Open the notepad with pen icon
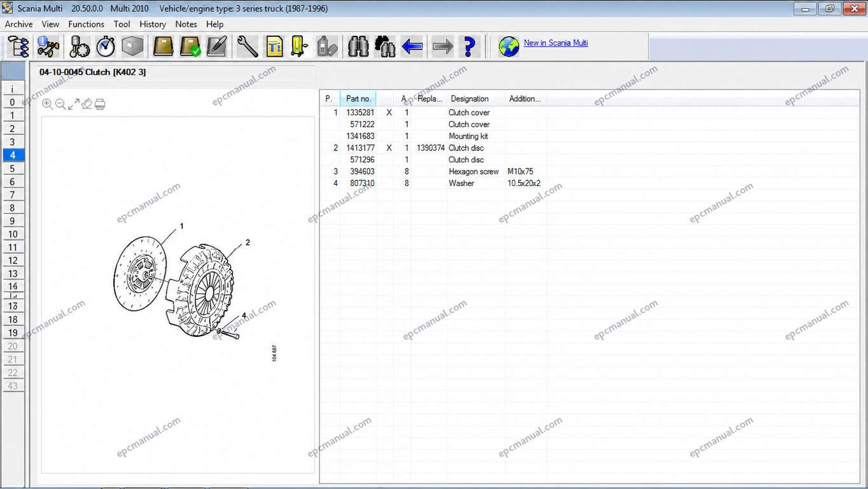 pos(216,46)
